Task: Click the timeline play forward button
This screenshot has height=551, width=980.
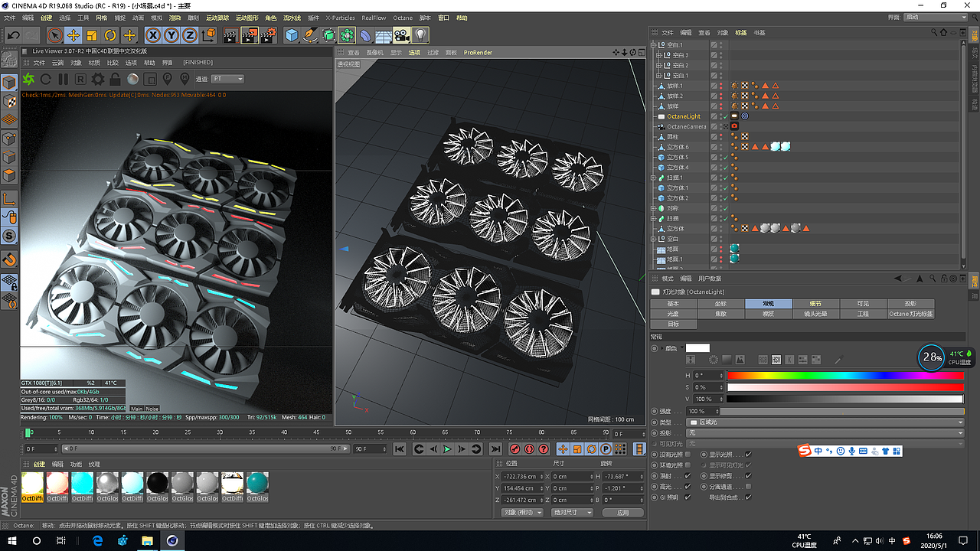Action: click(x=448, y=449)
